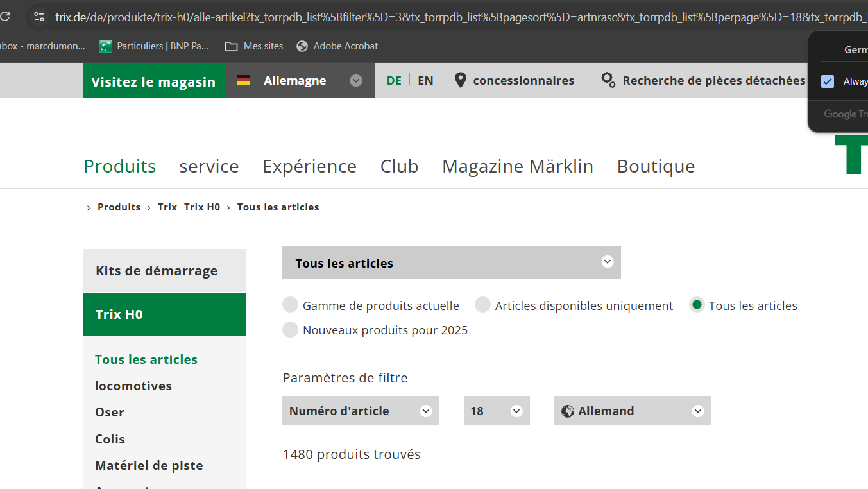
Task: Open site information icon in address bar
Action: [39, 17]
